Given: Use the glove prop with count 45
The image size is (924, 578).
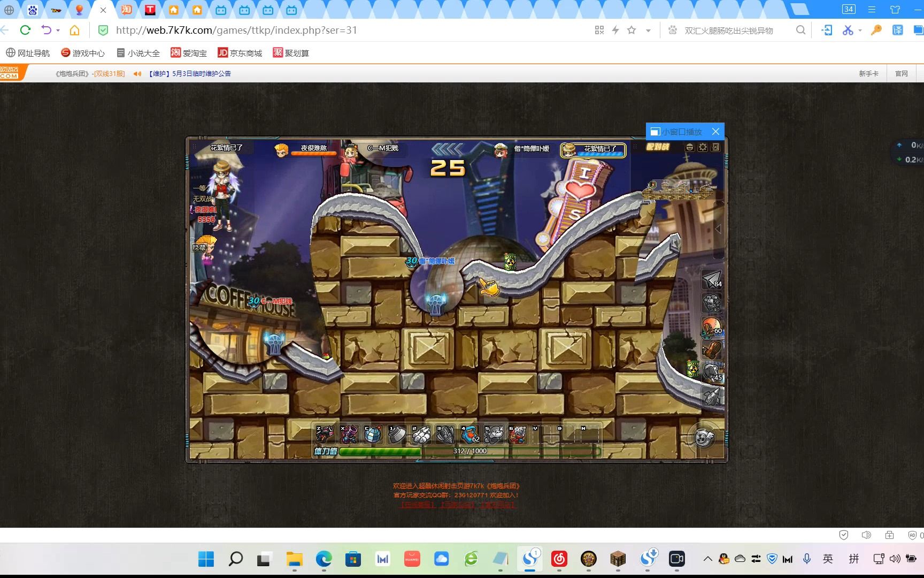Looking at the screenshot, I should pos(712,372).
